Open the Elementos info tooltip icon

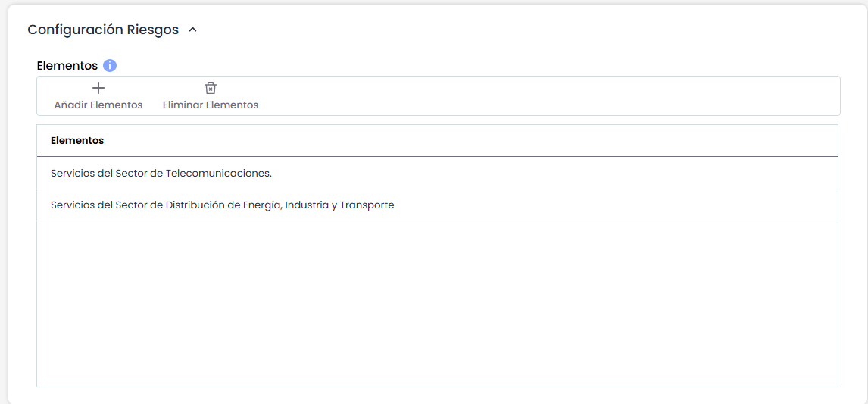110,66
